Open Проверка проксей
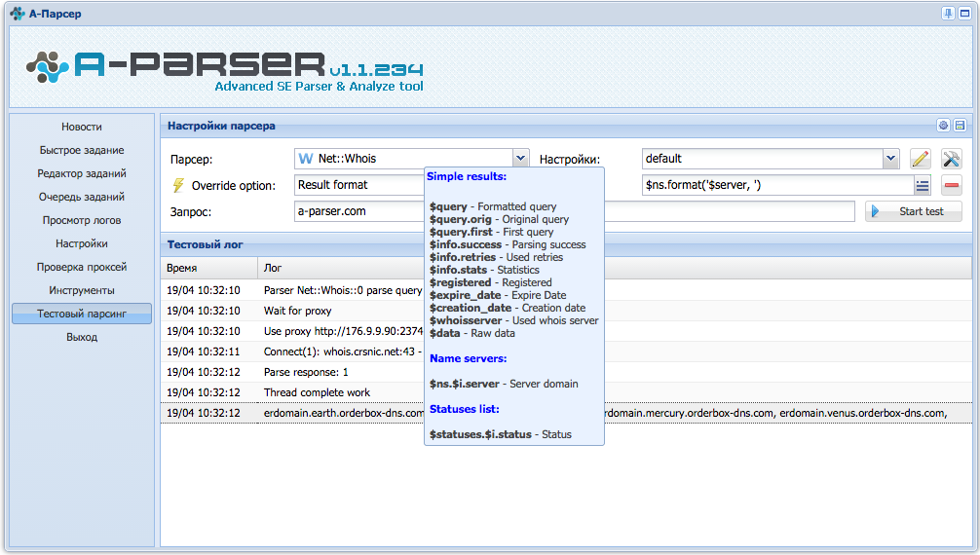 [x=81, y=267]
